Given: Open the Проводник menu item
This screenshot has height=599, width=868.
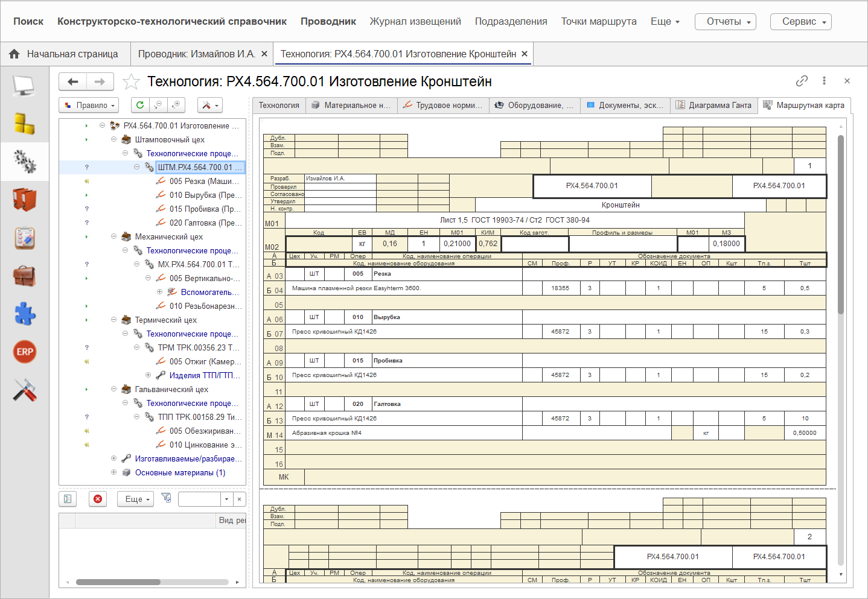Looking at the screenshot, I should [x=328, y=21].
